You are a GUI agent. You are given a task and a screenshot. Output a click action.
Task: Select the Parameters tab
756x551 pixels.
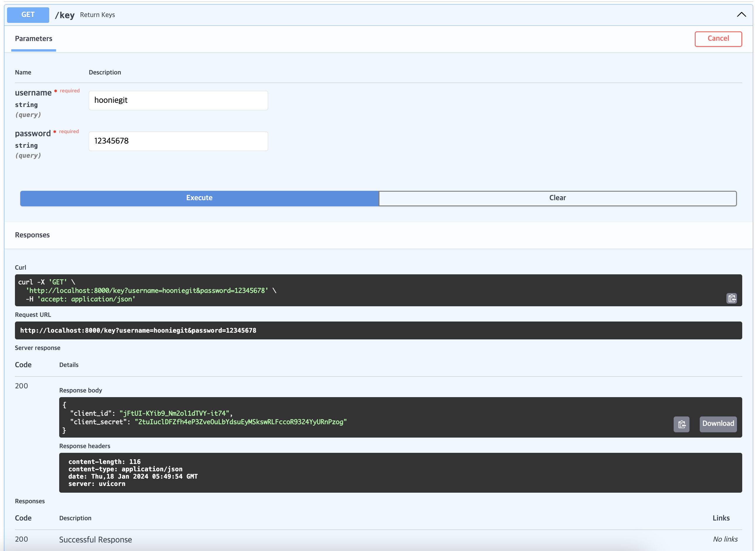(34, 39)
